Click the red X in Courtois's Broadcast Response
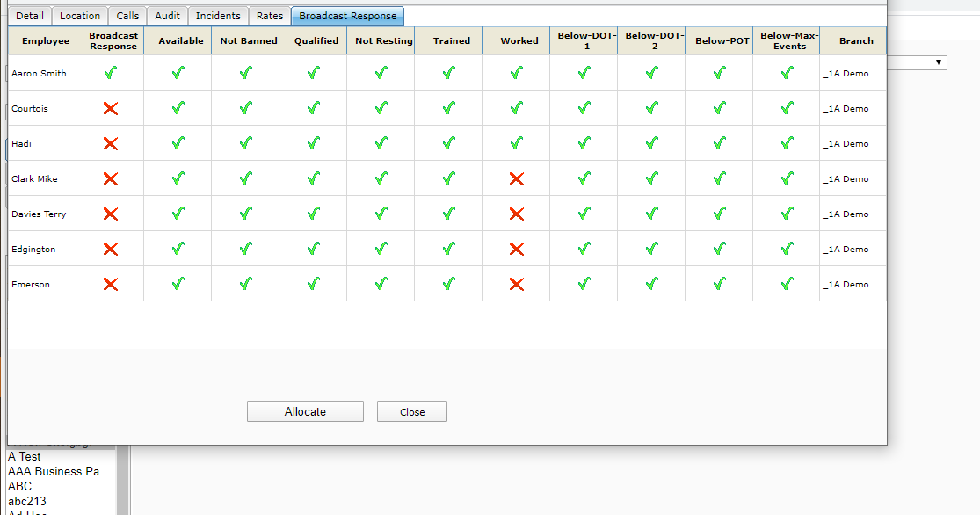 click(x=110, y=108)
